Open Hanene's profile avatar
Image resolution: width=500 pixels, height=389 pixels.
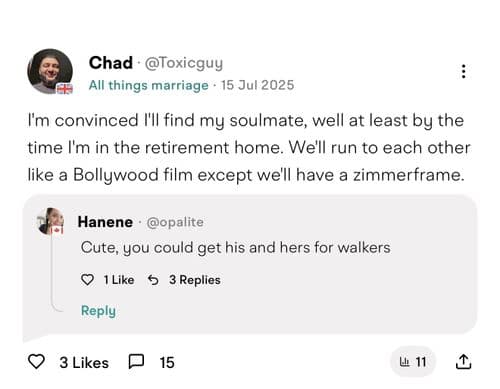pos(51,222)
